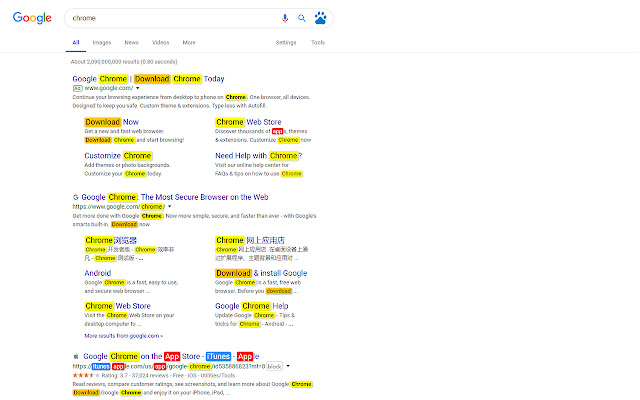Click the 'Visit our online help center for' text
The height and width of the screenshot is (400, 640).
[252, 165]
